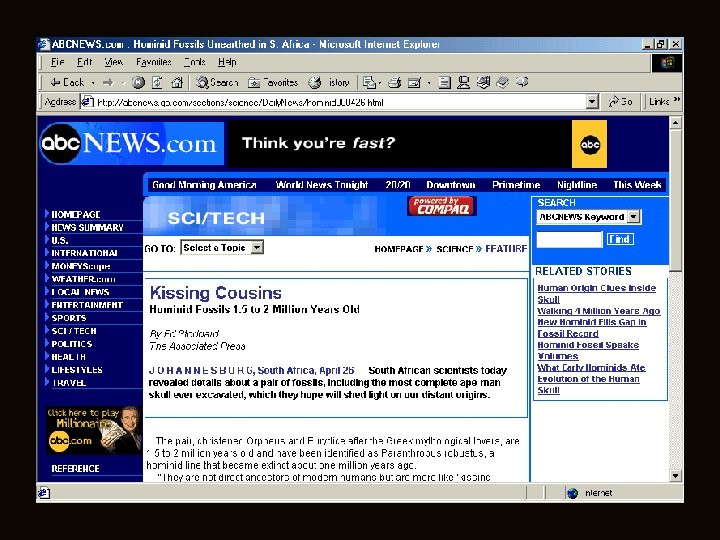Click the page icon in Address bar

87,101
